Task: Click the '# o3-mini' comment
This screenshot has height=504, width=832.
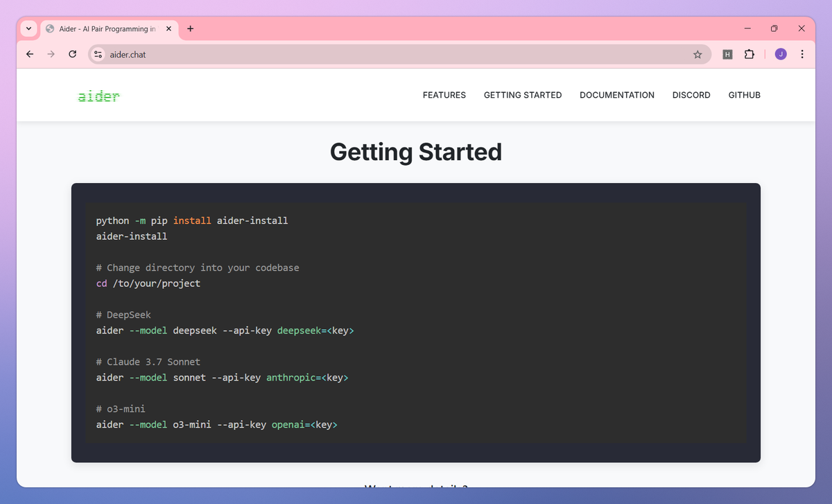Action: coord(121,409)
